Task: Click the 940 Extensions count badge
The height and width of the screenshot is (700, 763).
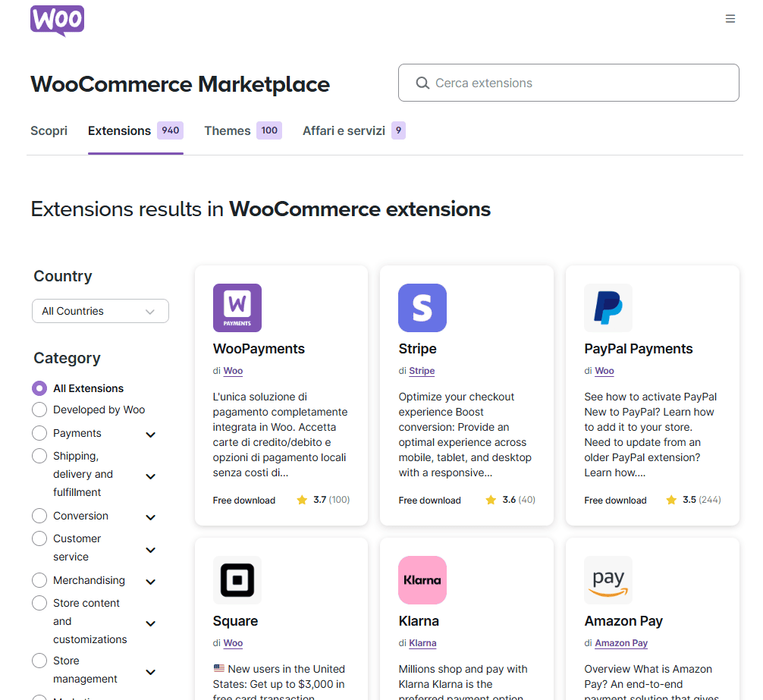Action: 171,130
